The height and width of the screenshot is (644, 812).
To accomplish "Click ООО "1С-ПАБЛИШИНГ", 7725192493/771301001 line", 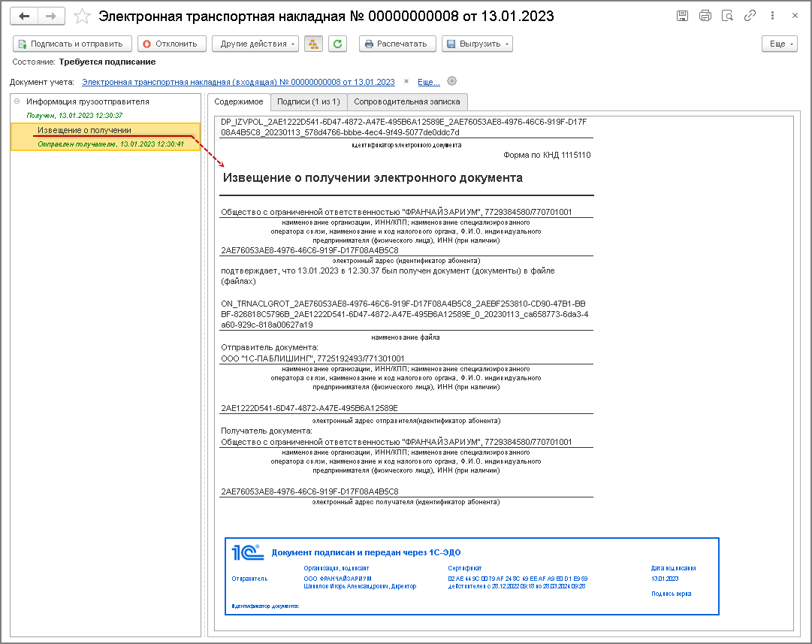I will 312,358.
